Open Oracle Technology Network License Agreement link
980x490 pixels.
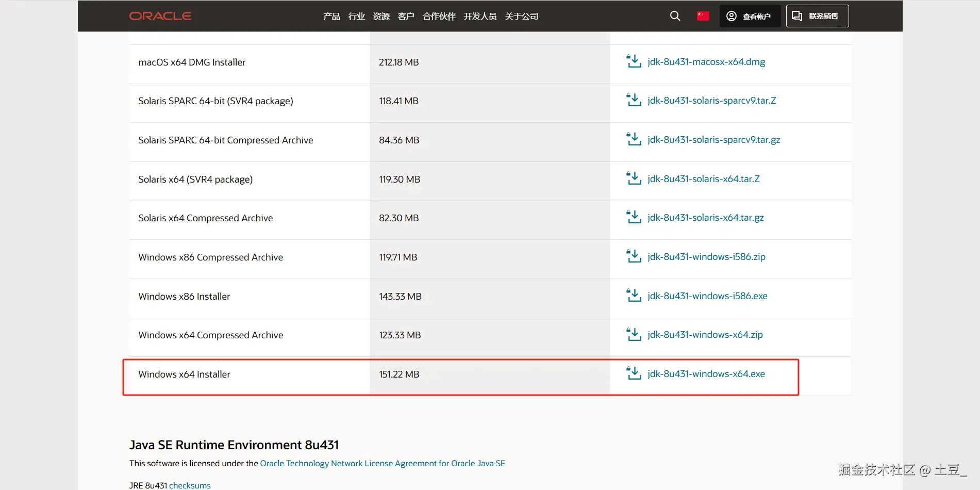click(x=383, y=463)
